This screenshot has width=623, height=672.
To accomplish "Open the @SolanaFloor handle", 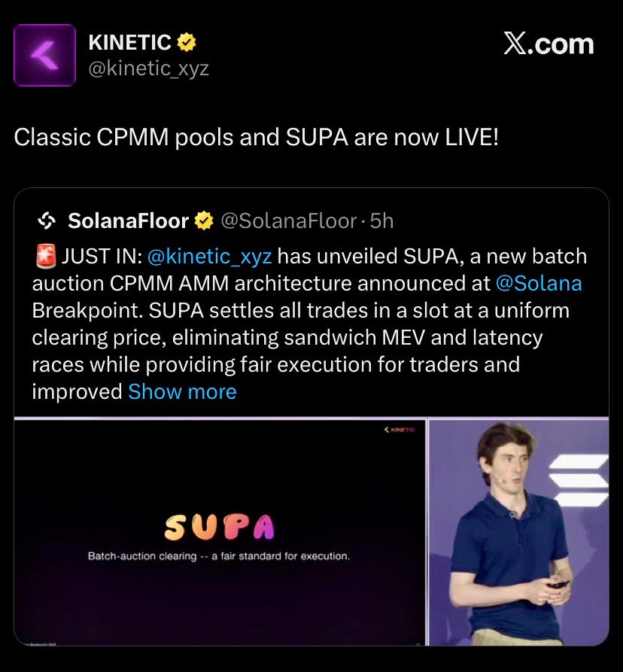I will tap(289, 221).
